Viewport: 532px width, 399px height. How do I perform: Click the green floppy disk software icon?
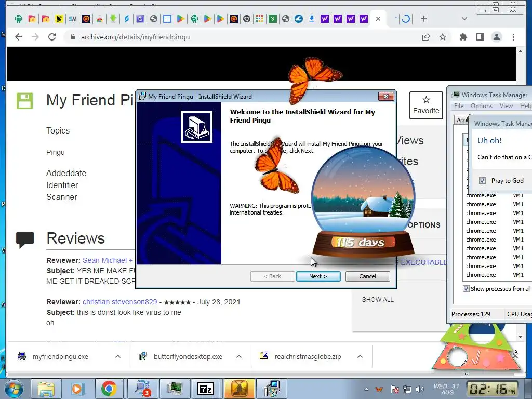pos(25,101)
